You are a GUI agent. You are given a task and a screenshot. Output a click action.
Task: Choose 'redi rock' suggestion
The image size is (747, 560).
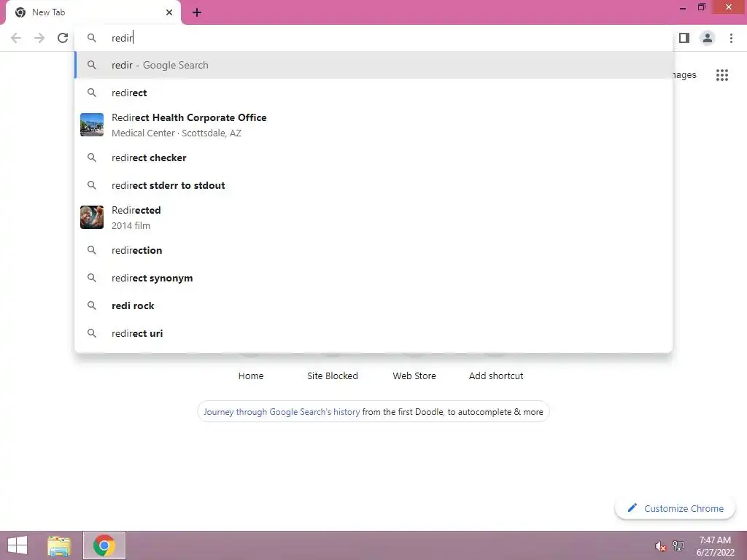click(373, 306)
